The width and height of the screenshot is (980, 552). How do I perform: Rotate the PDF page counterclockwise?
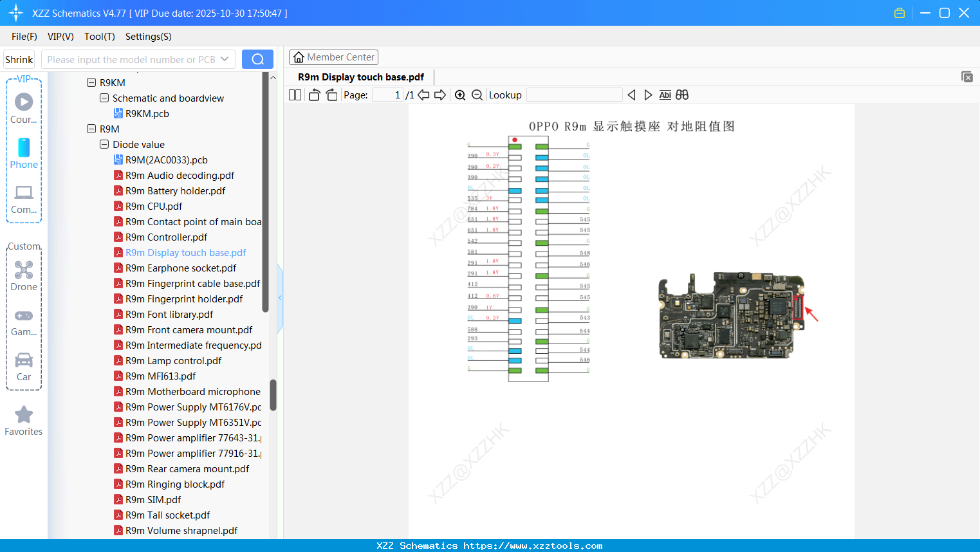point(313,95)
